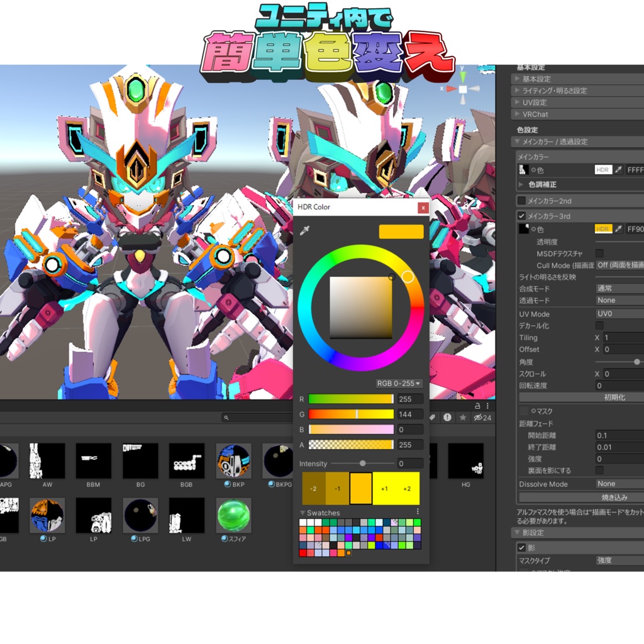Open the Project panel three-dot menu
Viewport: 644px width, 644px height.
487,406
